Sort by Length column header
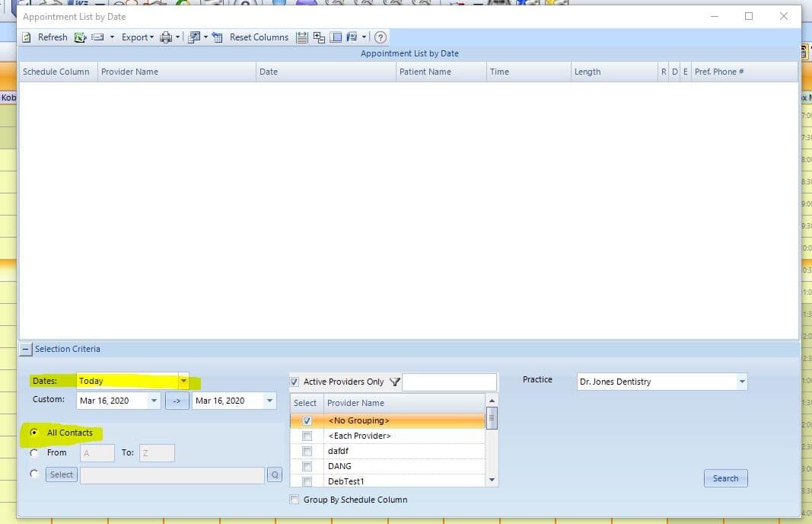This screenshot has width=812, height=524. [x=614, y=72]
